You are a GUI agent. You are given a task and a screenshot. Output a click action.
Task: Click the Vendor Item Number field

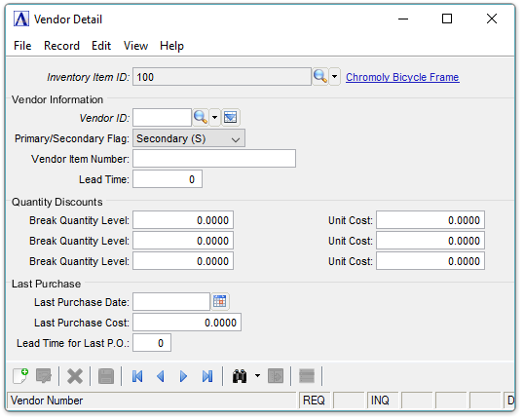coord(214,159)
